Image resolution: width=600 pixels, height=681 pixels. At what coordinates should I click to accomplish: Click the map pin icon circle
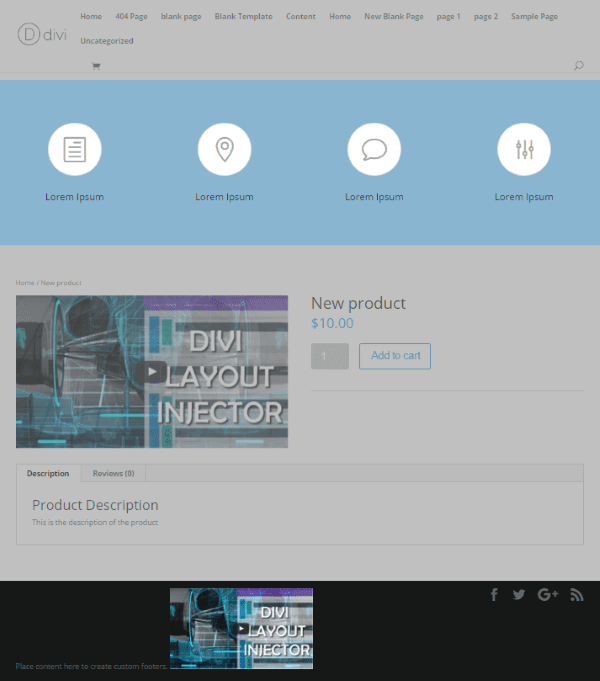pos(225,149)
